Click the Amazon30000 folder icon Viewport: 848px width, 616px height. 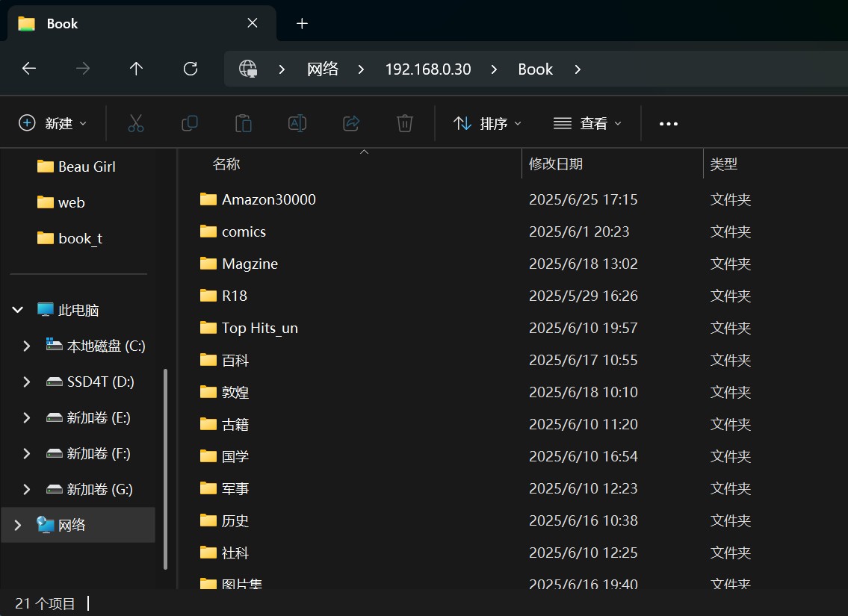(208, 199)
